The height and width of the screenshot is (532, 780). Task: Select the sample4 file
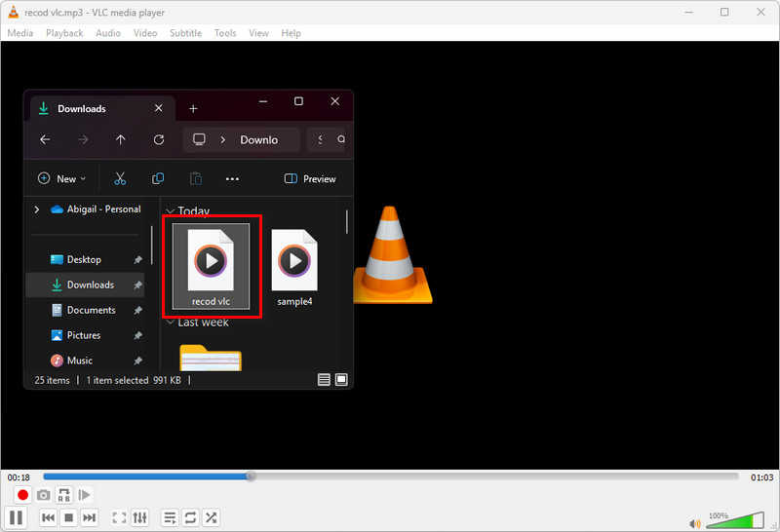(x=294, y=267)
